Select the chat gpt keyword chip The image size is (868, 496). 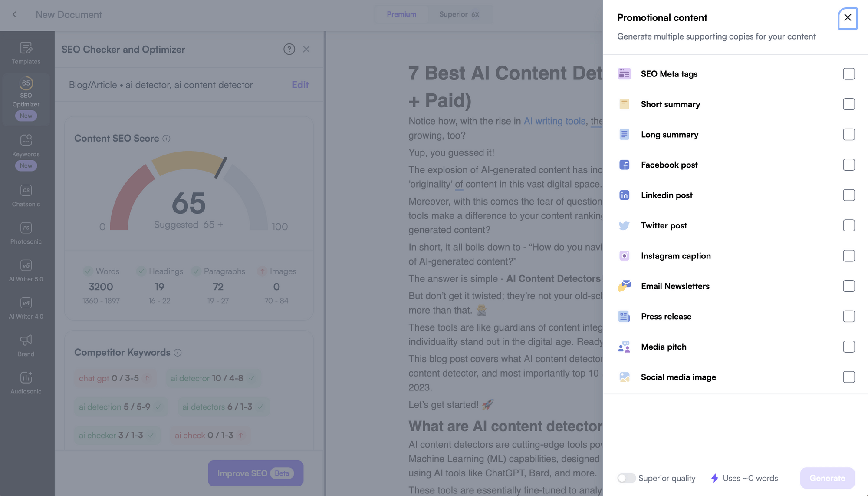pos(115,378)
